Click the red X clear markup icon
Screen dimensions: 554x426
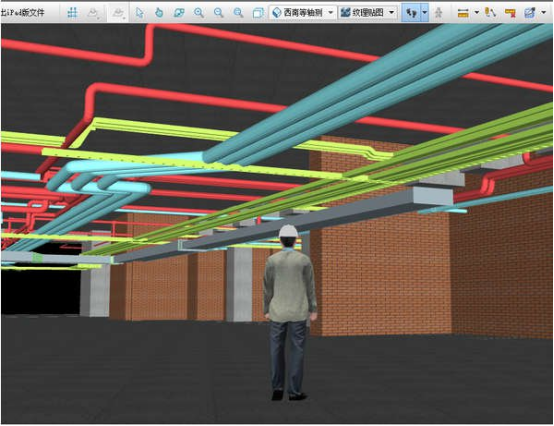click(x=510, y=13)
